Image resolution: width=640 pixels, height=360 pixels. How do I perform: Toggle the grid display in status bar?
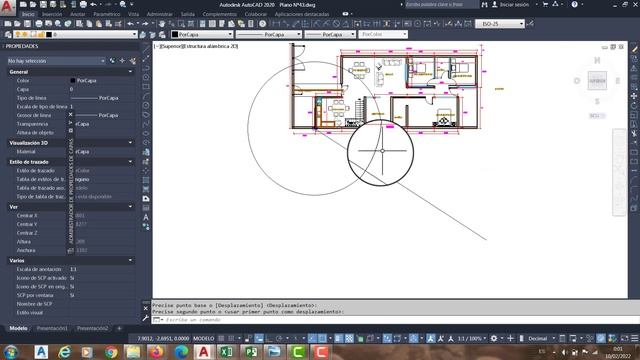pyautogui.click(x=221, y=338)
